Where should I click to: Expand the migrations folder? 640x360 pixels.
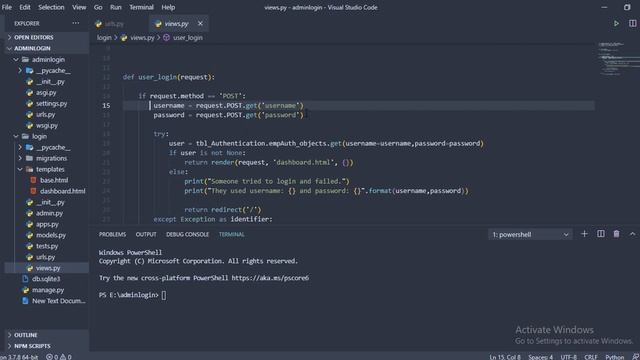pos(51,158)
